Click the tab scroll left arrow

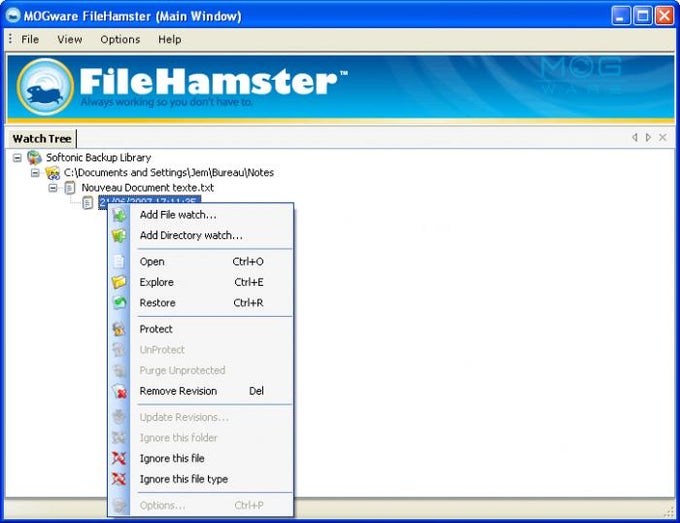click(x=634, y=137)
